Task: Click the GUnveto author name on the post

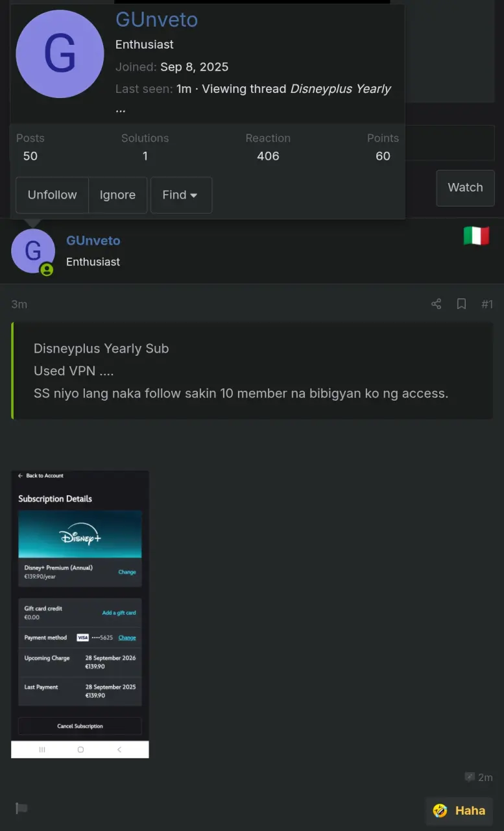Action: [x=93, y=240]
